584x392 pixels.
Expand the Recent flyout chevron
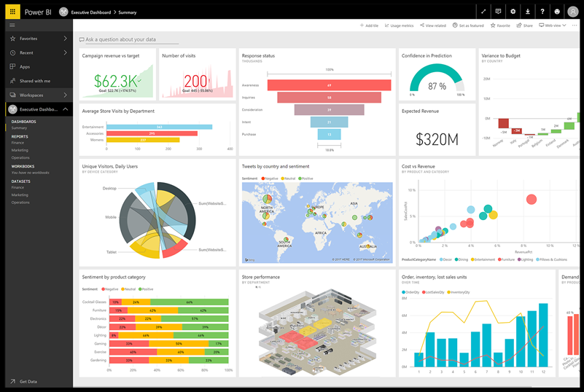coord(66,52)
